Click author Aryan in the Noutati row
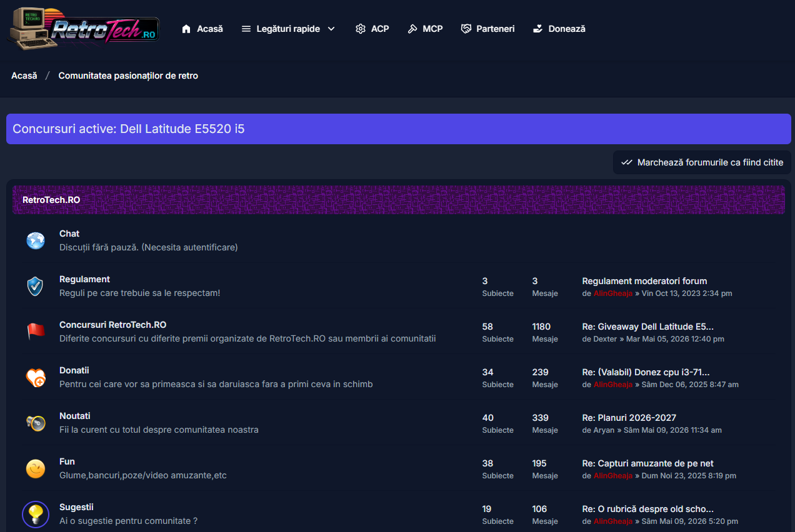Screen dimensions: 795x532 [x=604, y=430]
